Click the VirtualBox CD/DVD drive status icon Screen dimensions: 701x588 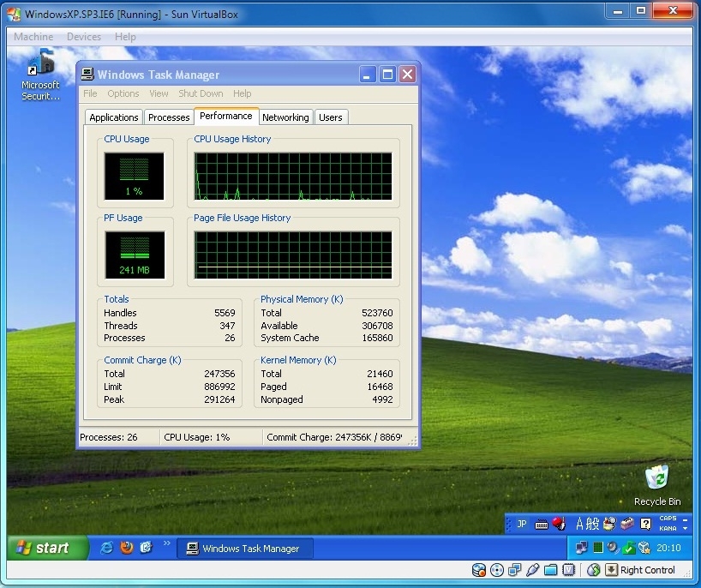[497, 570]
